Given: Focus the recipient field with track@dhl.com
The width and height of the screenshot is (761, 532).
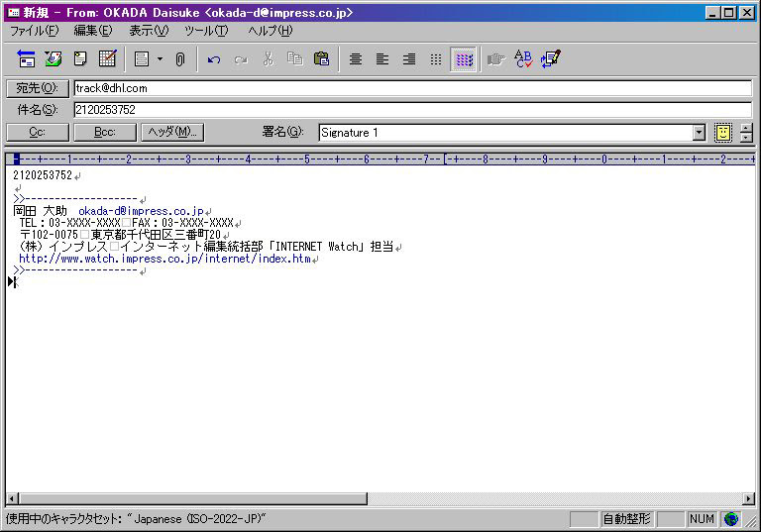Looking at the screenshot, I should pos(412,88).
